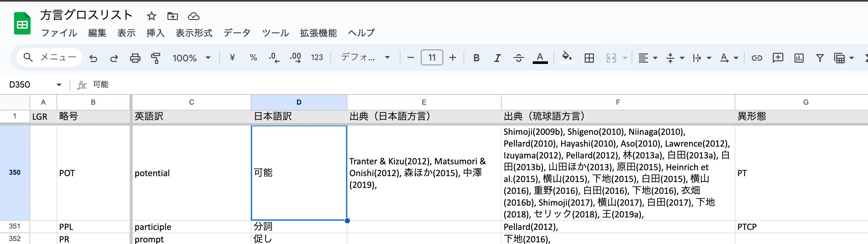Decrease decimal places
This screenshot has height=244, width=868.
click(x=274, y=57)
